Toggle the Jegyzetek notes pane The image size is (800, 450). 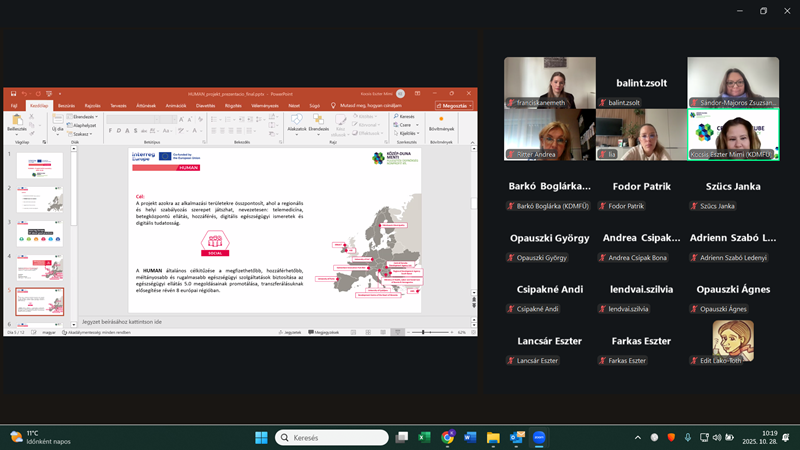[x=292, y=331]
